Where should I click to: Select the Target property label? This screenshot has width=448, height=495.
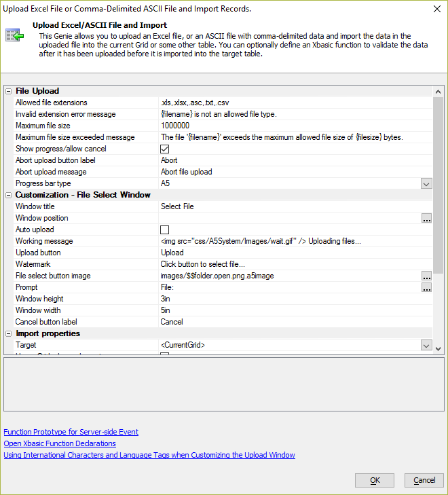26,345
